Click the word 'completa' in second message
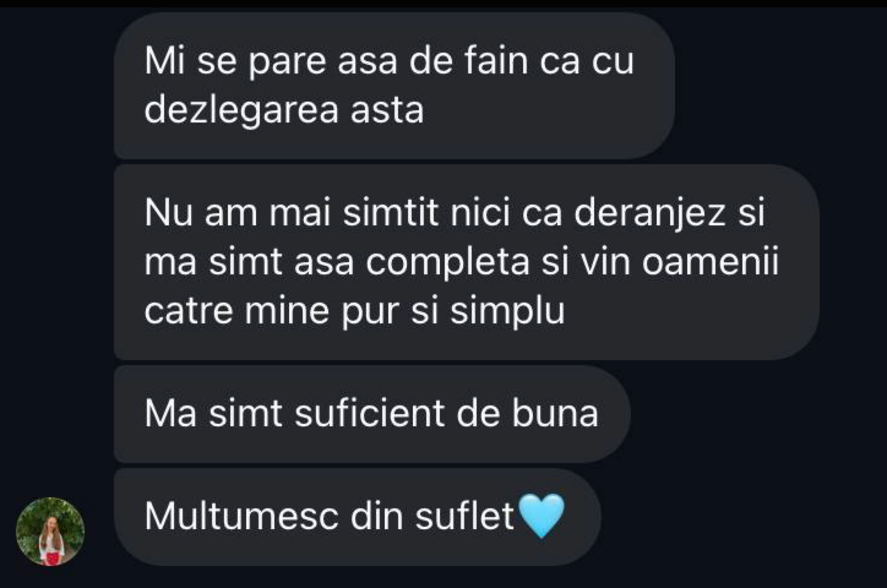The height and width of the screenshot is (588, 887). tap(448, 263)
